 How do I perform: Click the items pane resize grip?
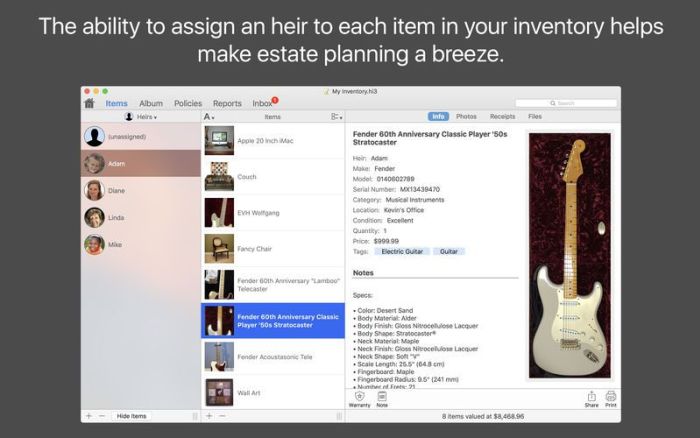pos(340,416)
